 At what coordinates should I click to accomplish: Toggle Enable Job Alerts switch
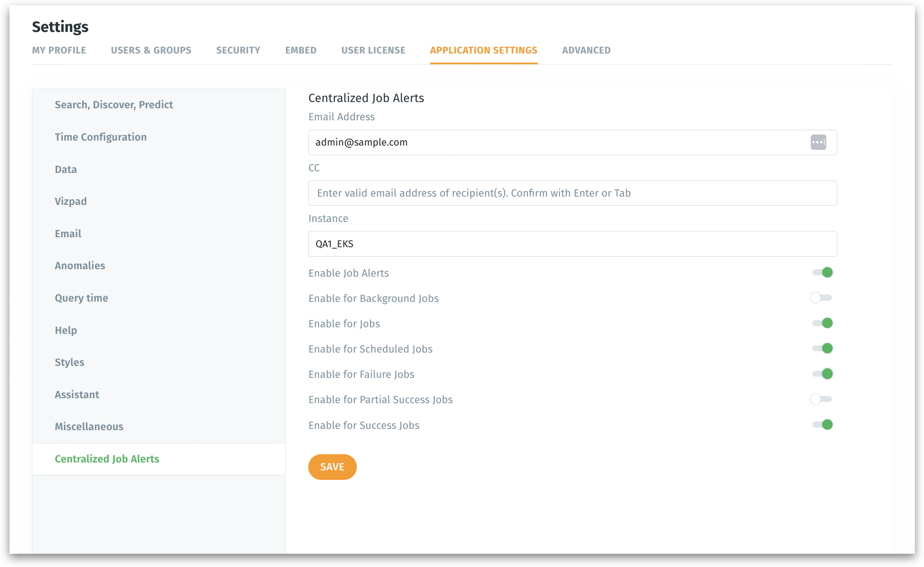[x=822, y=273]
